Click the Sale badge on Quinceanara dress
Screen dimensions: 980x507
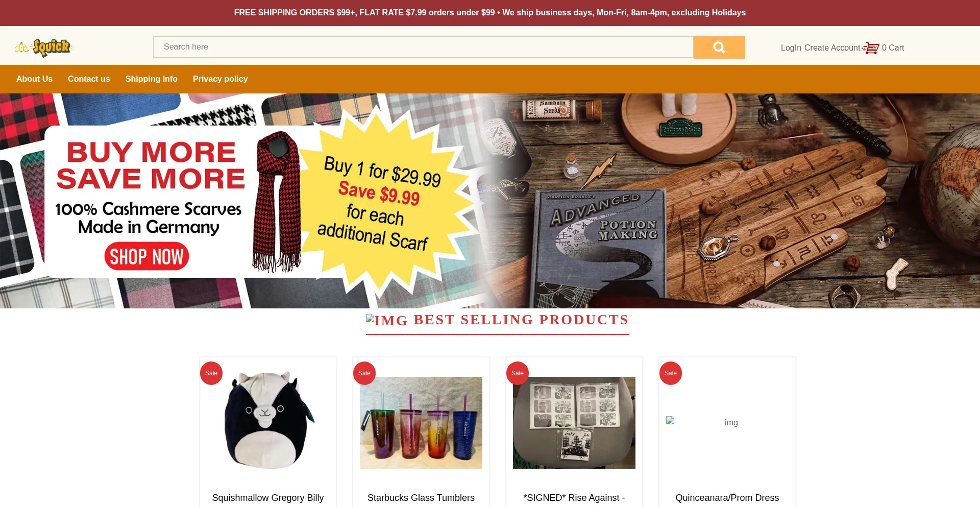click(671, 373)
